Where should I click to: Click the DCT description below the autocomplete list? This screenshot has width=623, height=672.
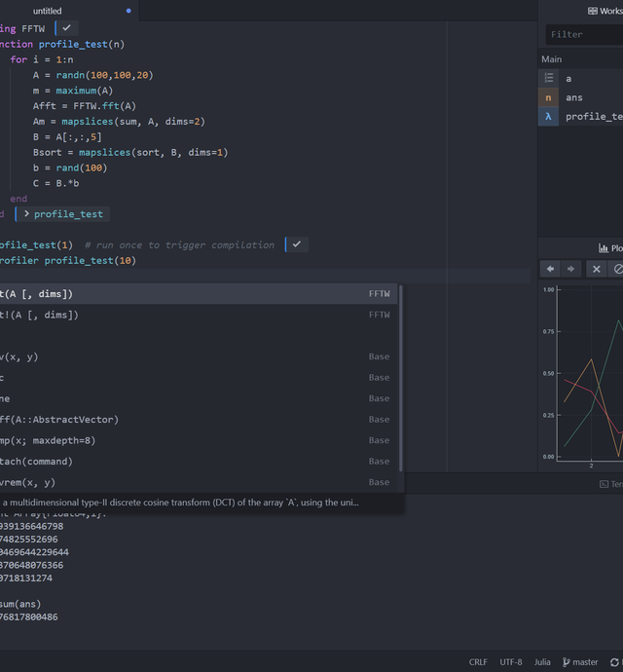click(x=180, y=503)
